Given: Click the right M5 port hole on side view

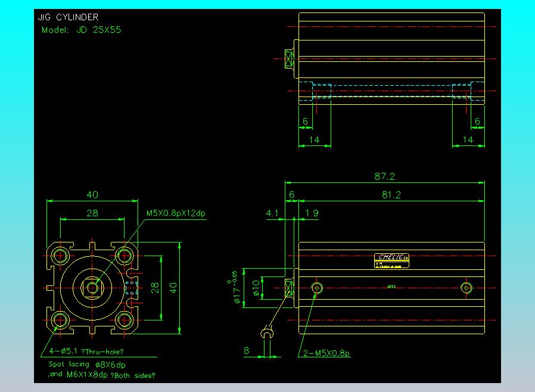Looking at the screenshot, I should point(466,288).
